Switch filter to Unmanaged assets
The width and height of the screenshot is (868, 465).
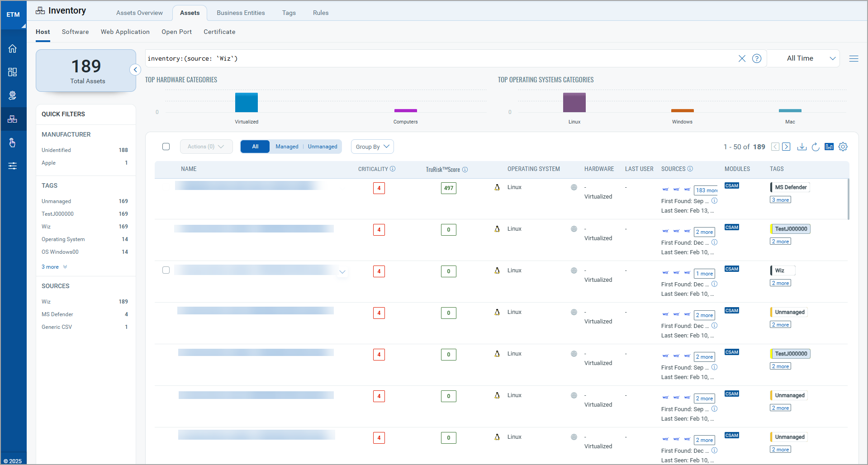(x=322, y=147)
